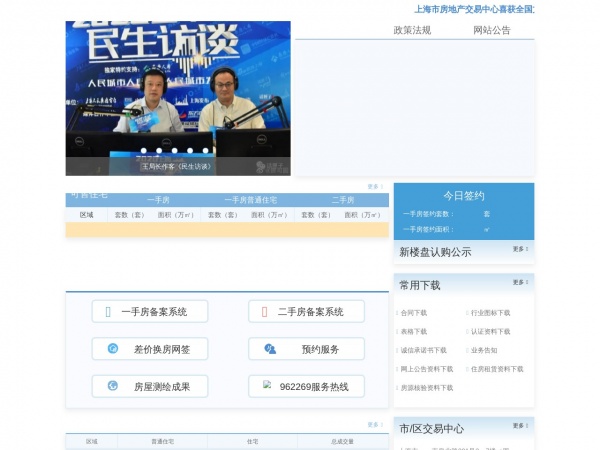Click the 一手房备案系统 icon
Image resolution: width=600 pixels, height=450 pixels.
(x=108, y=312)
